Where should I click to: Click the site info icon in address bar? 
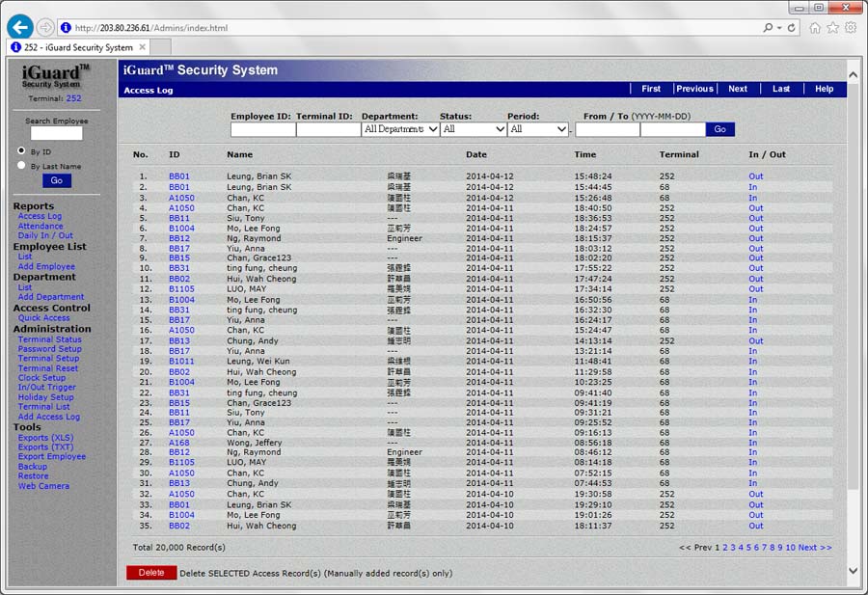click(x=66, y=28)
